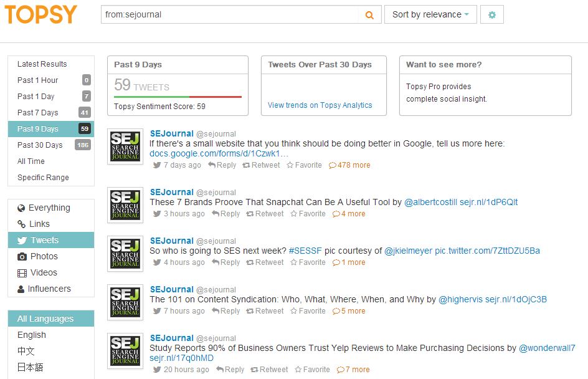The height and width of the screenshot is (379, 588).
Task: Click Twitter bird icon beside 3 hours ago
Action: [157, 214]
